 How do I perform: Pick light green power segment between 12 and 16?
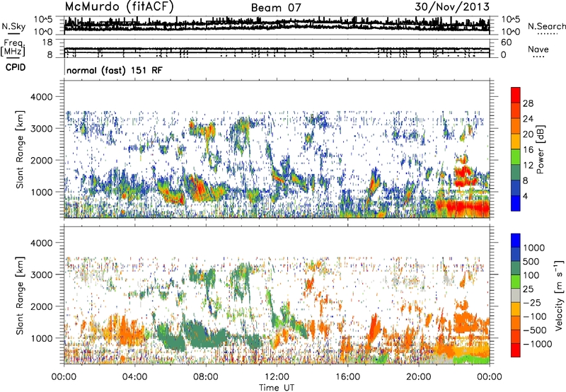point(516,157)
